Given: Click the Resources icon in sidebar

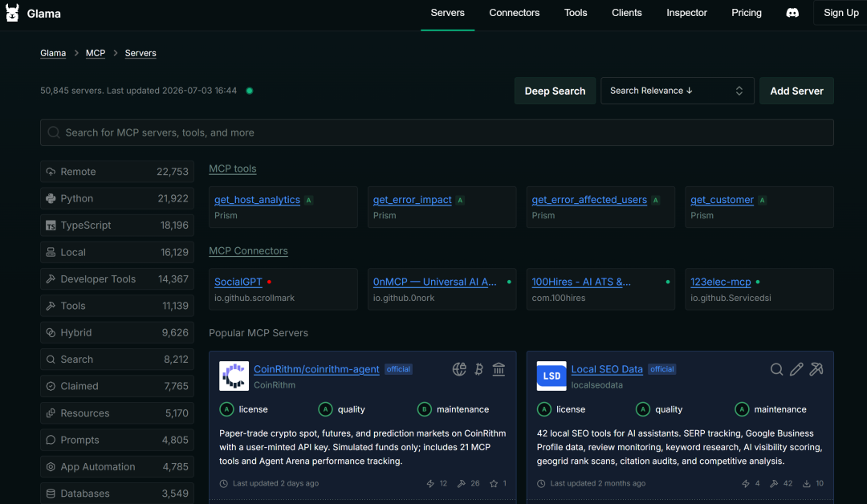Looking at the screenshot, I should pyautogui.click(x=51, y=413).
